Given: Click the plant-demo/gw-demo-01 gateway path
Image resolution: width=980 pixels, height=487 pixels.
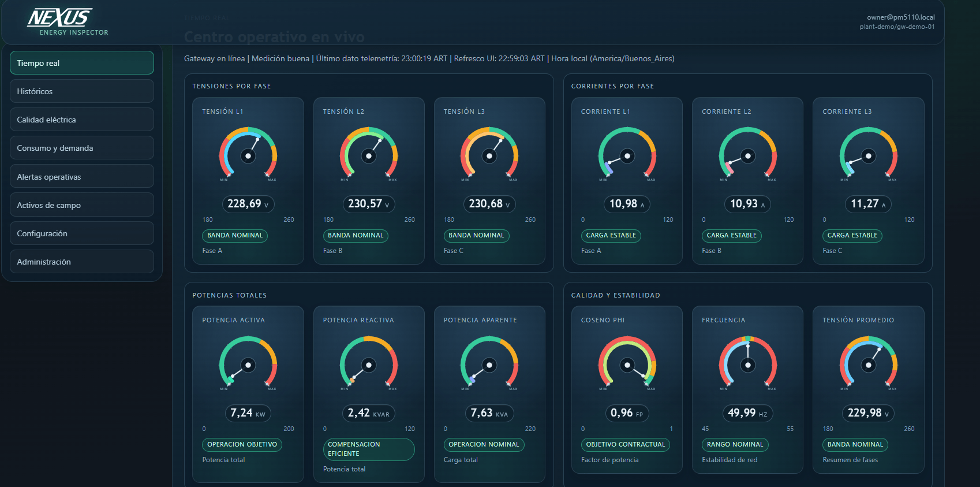Looking at the screenshot, I should [x=897, y=27].
